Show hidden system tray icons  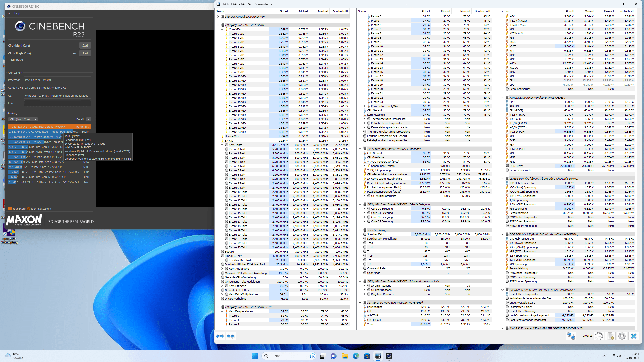[x=604, y=356]
